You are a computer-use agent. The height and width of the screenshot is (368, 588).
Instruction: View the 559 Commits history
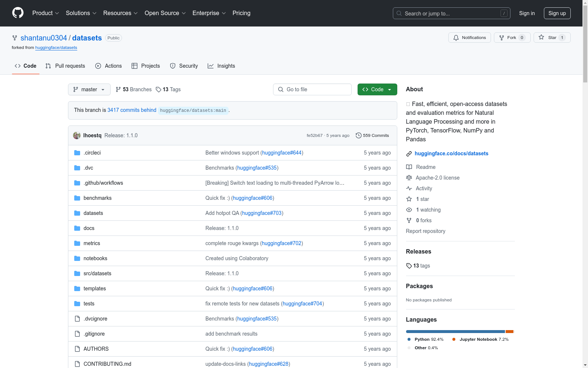click(x=372, y=135)
